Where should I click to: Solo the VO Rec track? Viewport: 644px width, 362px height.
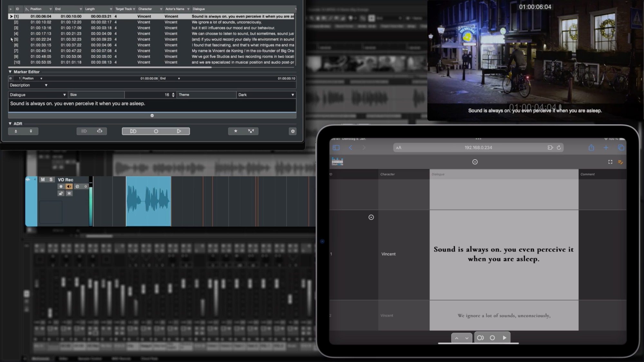[x=51, y=180]
